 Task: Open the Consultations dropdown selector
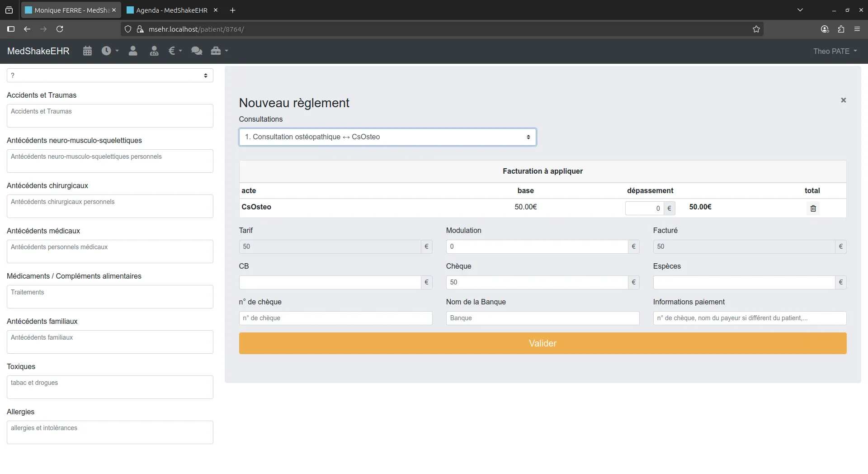coord(387,137)
